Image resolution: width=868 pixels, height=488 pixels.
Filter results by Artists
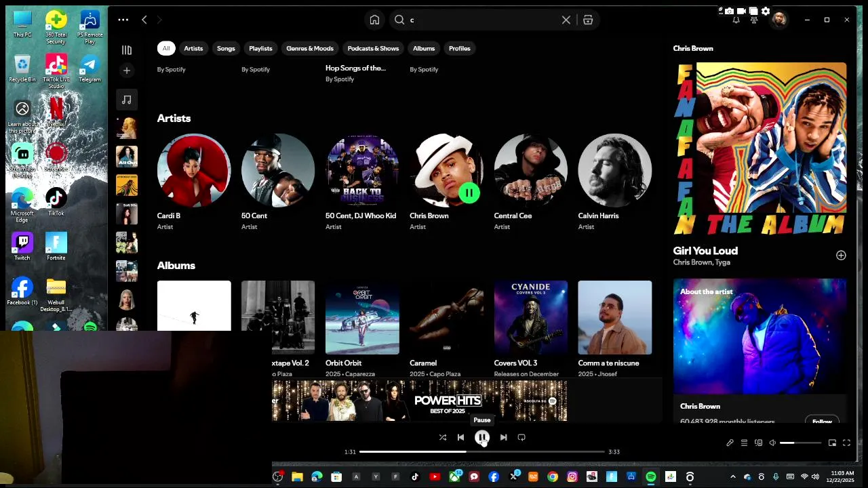coord(193,48)
